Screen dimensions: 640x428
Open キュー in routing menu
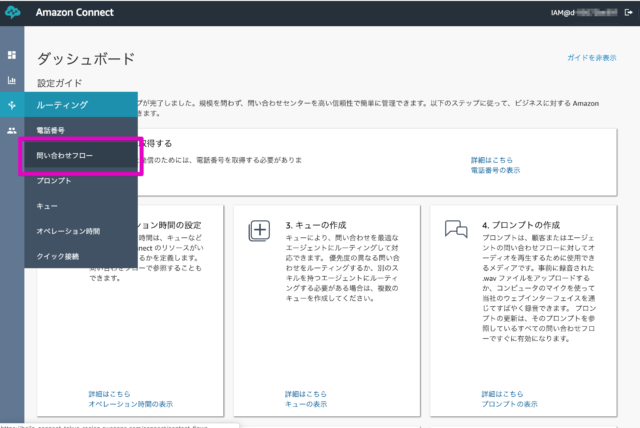pos(81,206)
